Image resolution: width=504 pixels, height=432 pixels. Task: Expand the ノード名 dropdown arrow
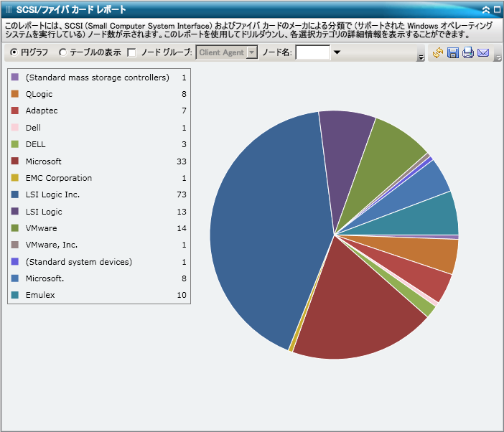point(337,52)
